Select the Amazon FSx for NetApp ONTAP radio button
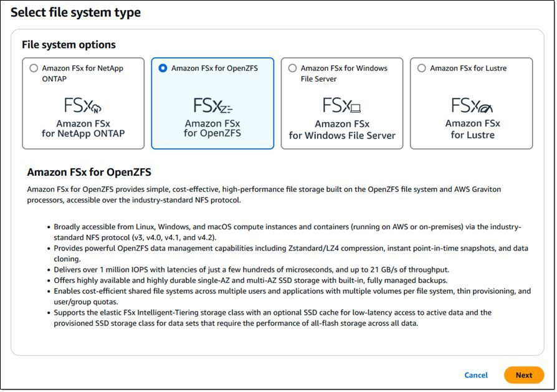Viewport: 557px width, 392px height. (x=34, y=69)
